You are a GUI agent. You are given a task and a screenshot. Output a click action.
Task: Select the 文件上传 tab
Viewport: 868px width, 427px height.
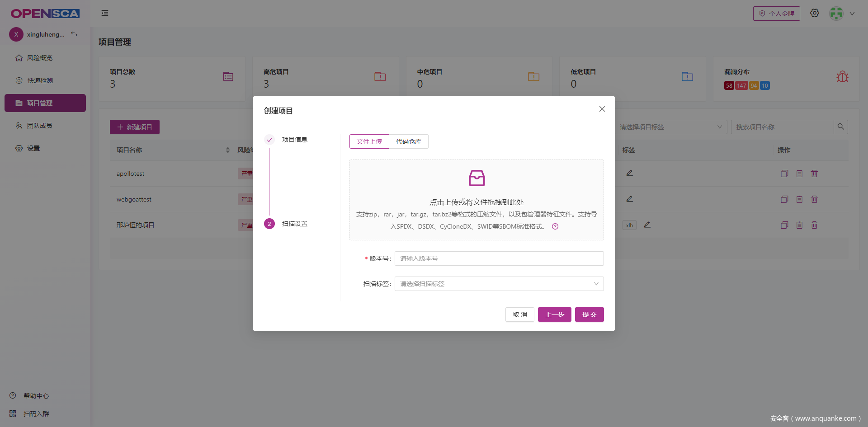pos(369,141)
